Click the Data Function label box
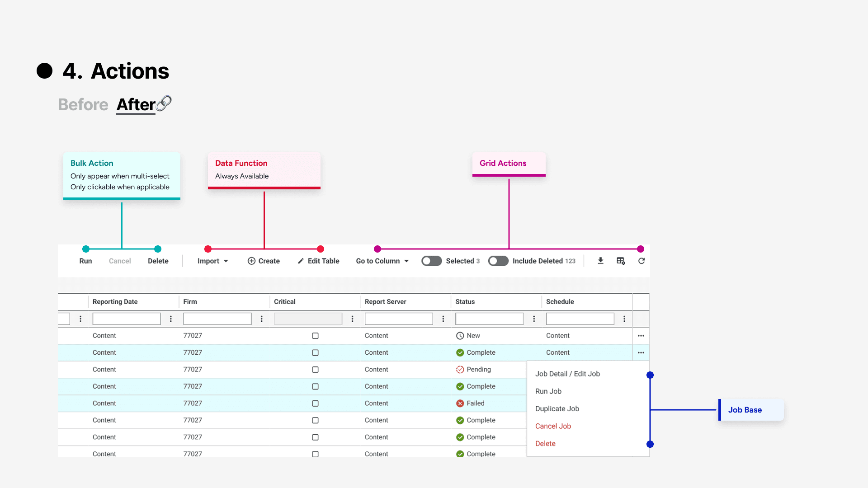868x488 pixels. click(x=264, y=170)
